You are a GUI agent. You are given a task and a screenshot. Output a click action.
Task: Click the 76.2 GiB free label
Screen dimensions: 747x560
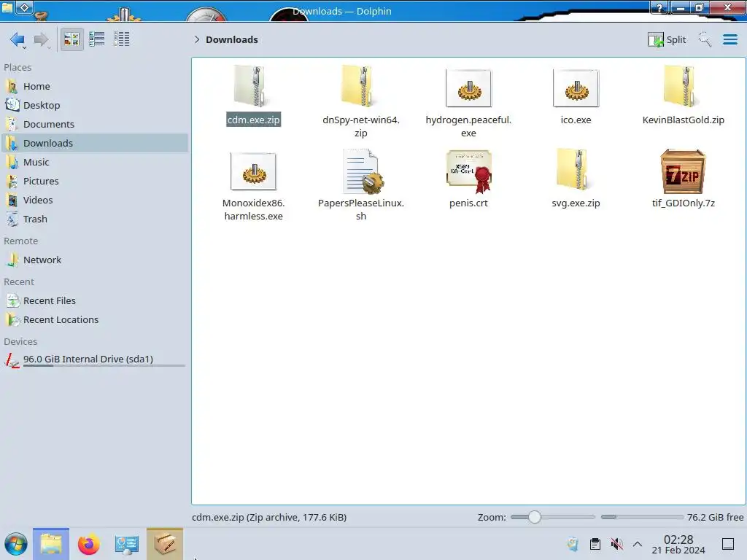click(715, 518)
